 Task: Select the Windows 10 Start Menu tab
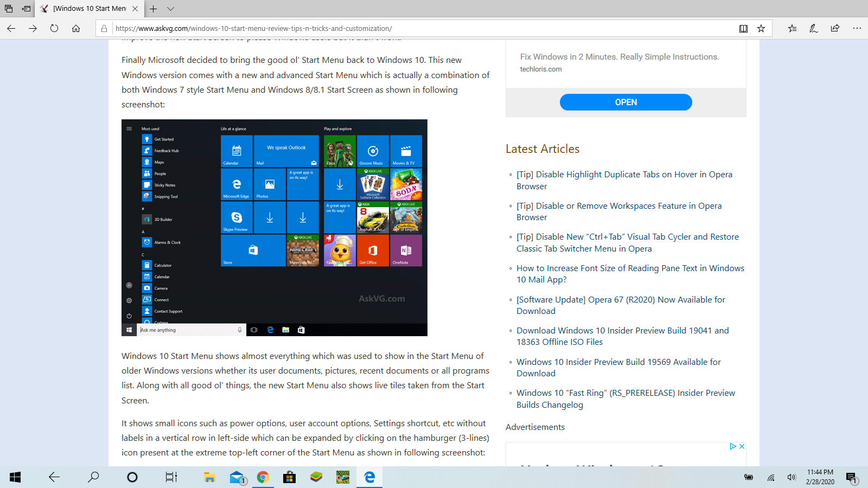pos(90,9)
